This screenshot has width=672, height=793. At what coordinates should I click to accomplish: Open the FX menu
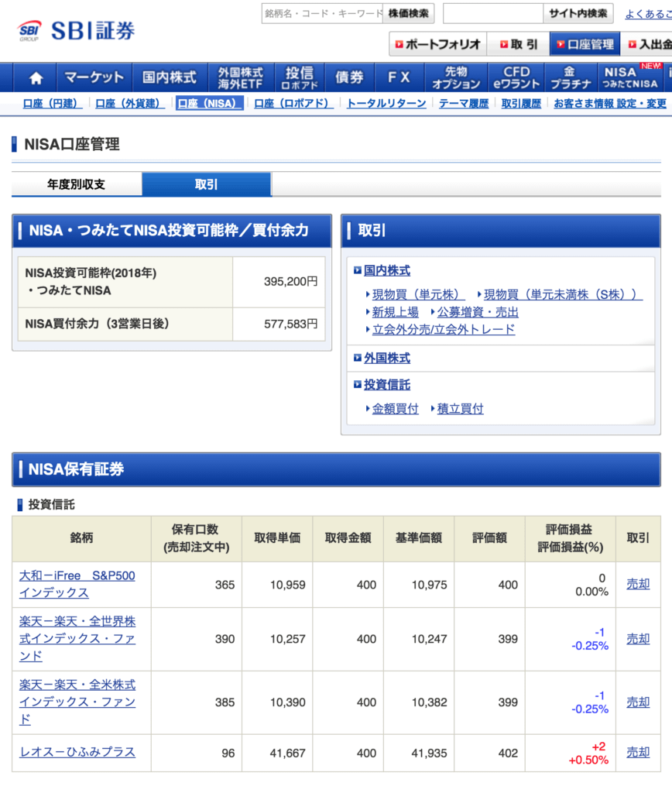click(399, 78)
